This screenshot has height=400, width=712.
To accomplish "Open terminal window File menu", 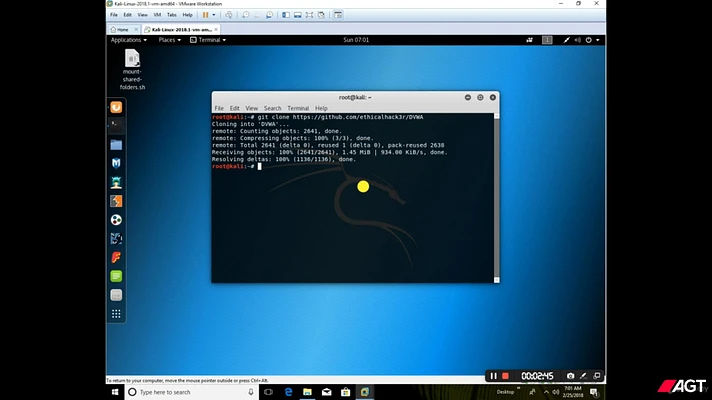I will (x=219, y=109).
